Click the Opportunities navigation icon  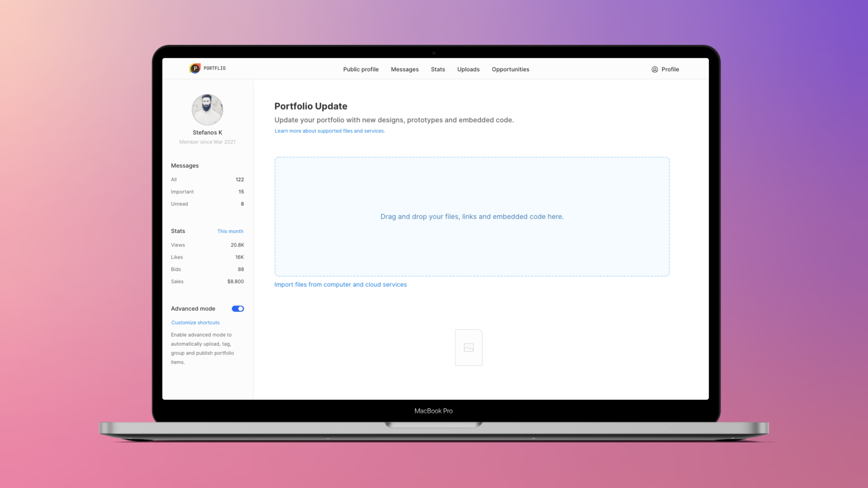[510, 69]
